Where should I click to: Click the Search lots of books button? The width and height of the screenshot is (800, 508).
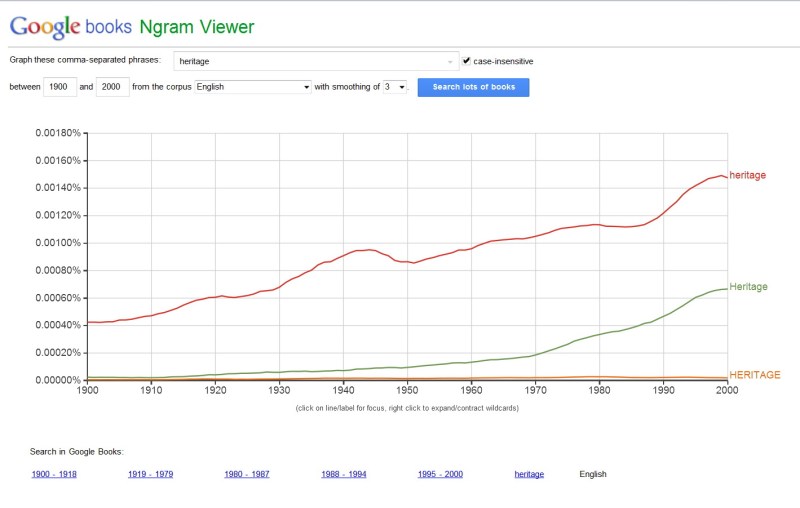point(473,87)
